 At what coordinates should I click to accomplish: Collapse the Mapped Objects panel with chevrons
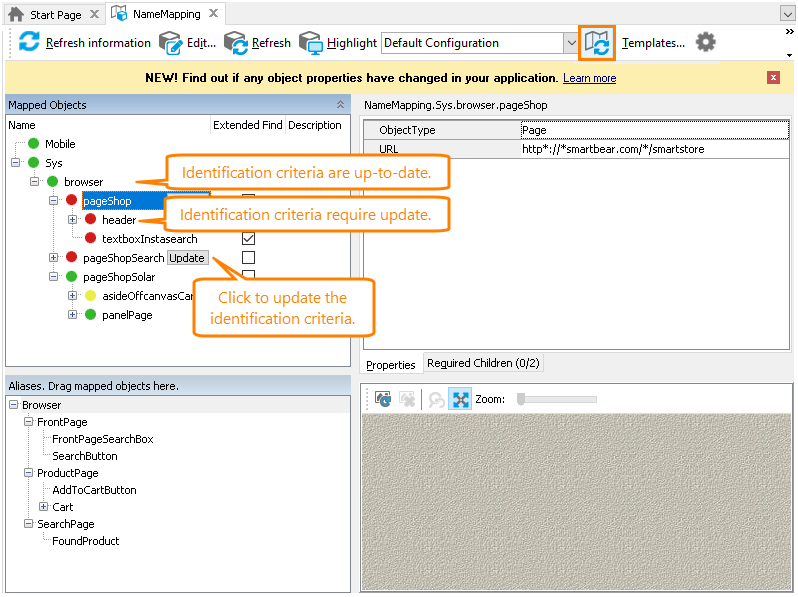tap(340, 105)
